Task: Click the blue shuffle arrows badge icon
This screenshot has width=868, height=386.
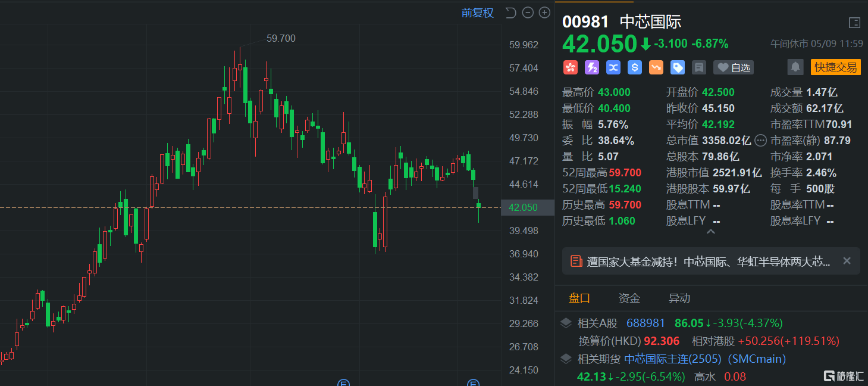Action: [x=613, y=67]
